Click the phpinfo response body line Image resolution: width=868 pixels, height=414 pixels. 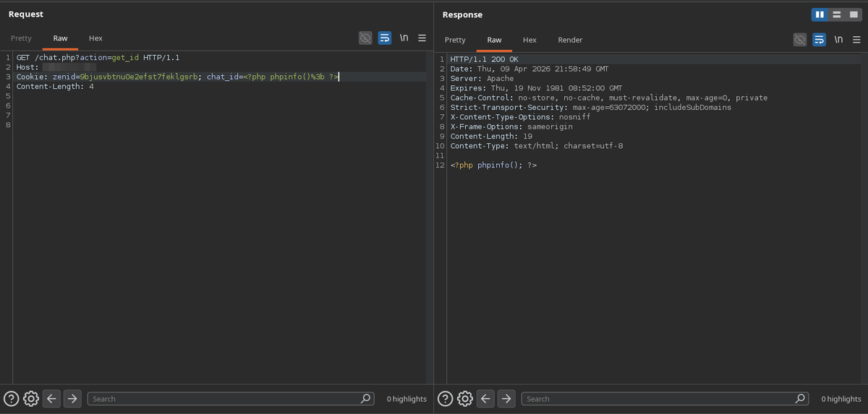click(493, 165)
